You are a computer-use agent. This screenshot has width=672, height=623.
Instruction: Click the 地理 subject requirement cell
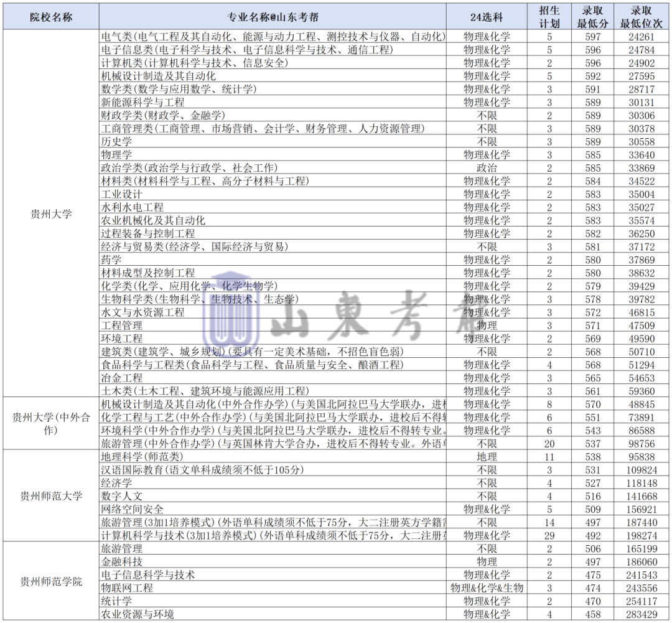487,457
